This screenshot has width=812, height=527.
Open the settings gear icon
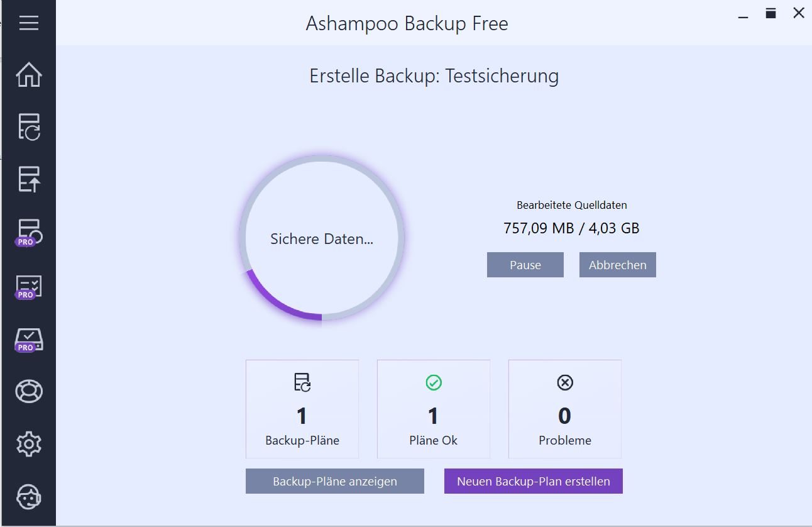[29, 445]
